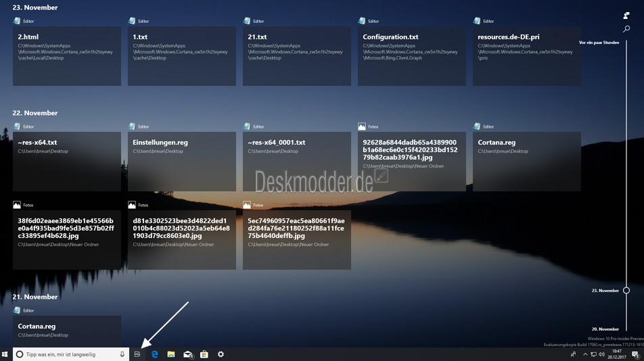Open File Explorer from the taskbar

click(x=171, y=354)
